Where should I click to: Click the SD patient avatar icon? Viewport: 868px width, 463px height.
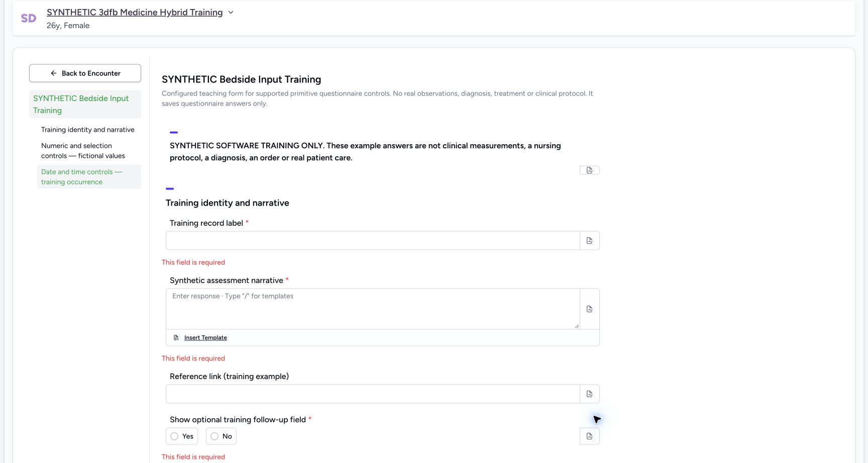29,19
